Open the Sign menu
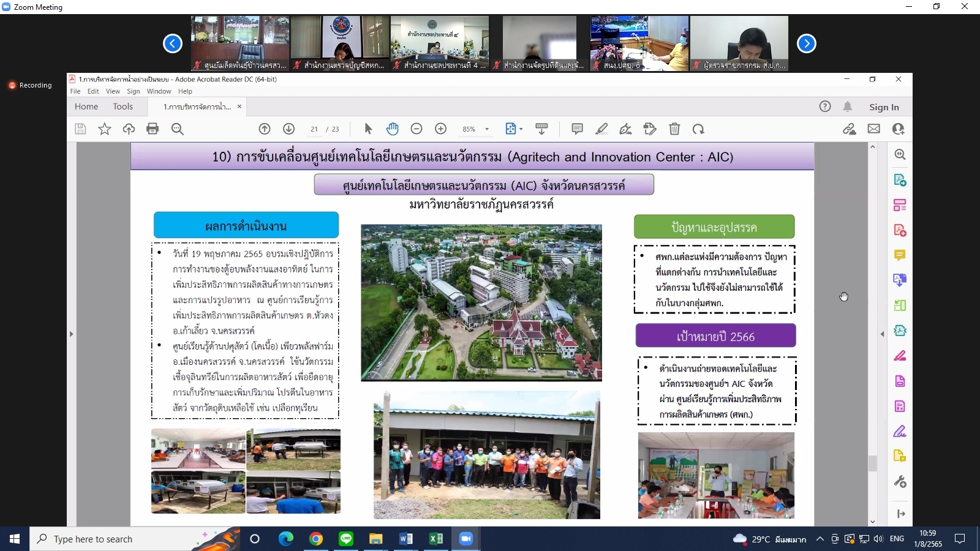Viewport: 980px width, 551px height. [134, 91]
